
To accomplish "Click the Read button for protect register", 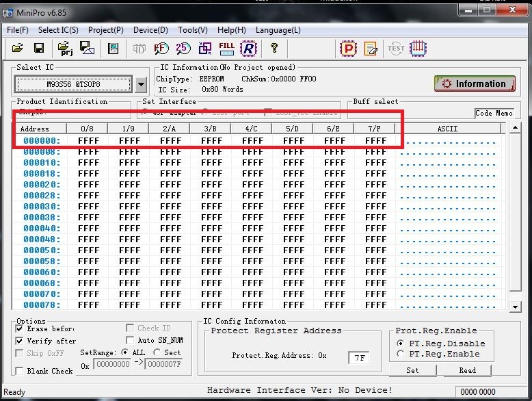I will coord(467,370).
